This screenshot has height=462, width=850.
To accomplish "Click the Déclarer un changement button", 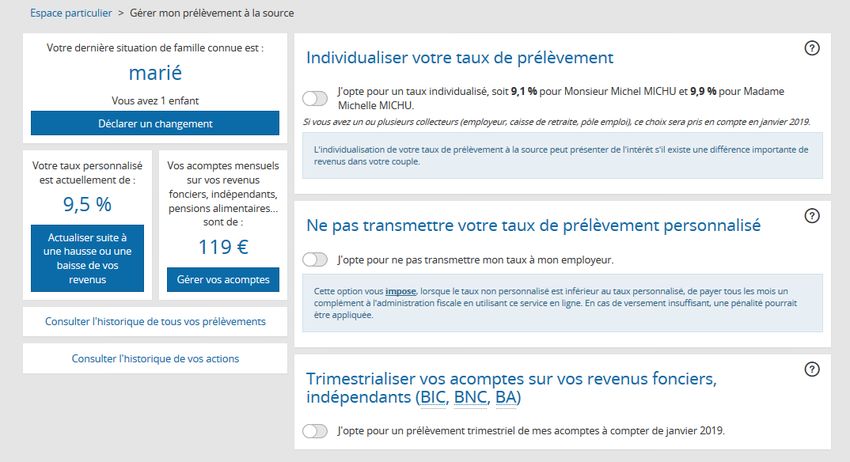I will point(155,124).
